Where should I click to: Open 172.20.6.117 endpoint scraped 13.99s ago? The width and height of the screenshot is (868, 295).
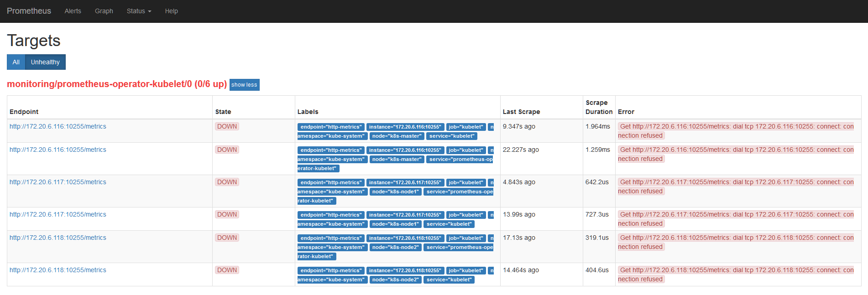click(x=58, y=214)
